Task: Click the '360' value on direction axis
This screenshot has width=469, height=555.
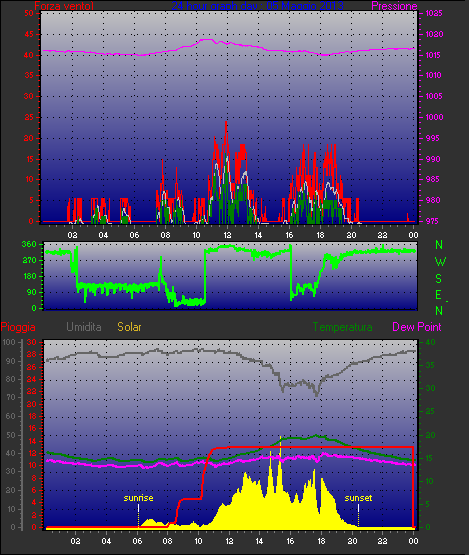Action: [29, 244]
